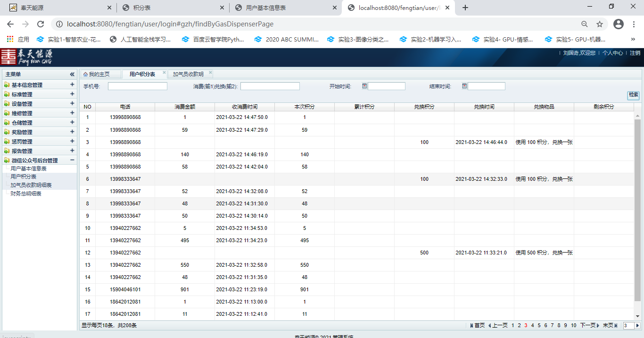Click the 检索 search button
Viewport: 644px width, 338px height.
634,95
